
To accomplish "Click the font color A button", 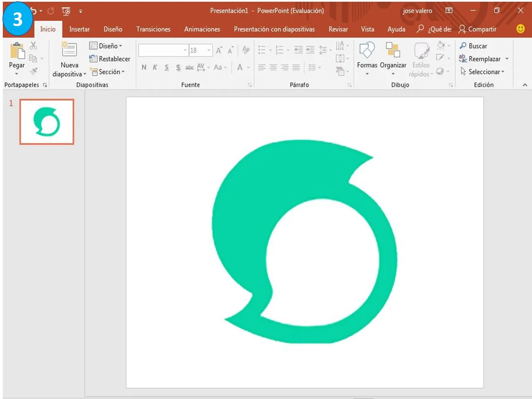I will [240, 67].
